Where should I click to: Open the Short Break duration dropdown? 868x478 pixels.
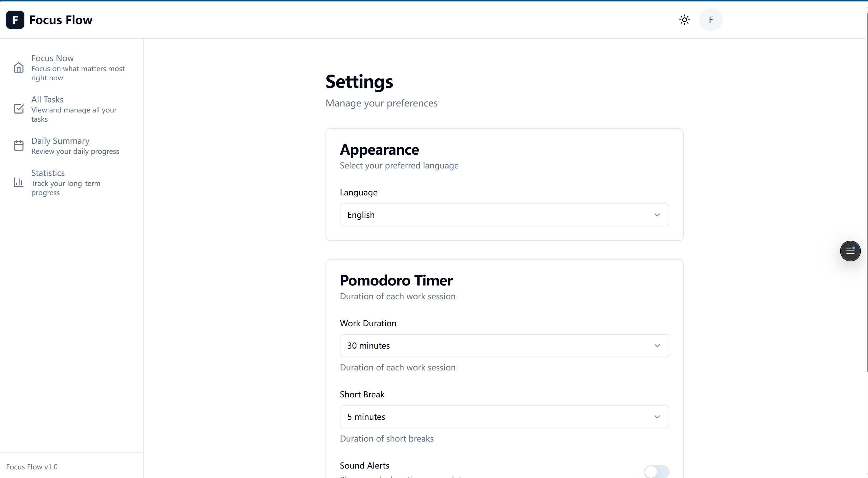pos(504,417)
